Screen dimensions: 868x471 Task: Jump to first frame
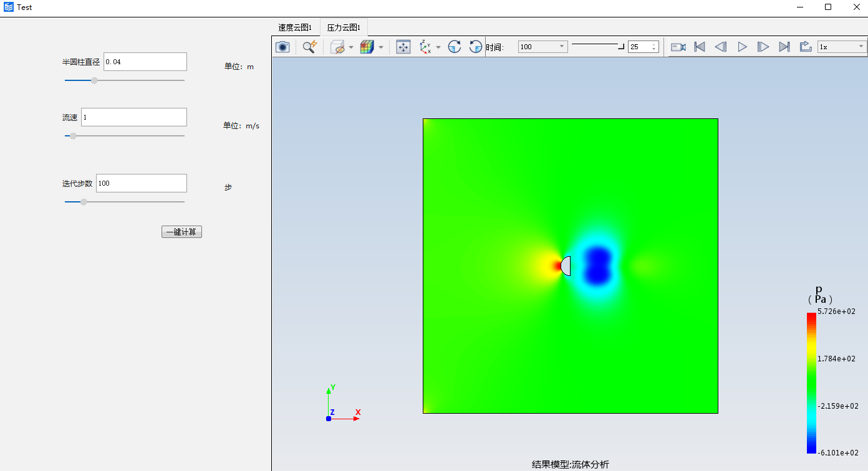click(x=700, y=47)
